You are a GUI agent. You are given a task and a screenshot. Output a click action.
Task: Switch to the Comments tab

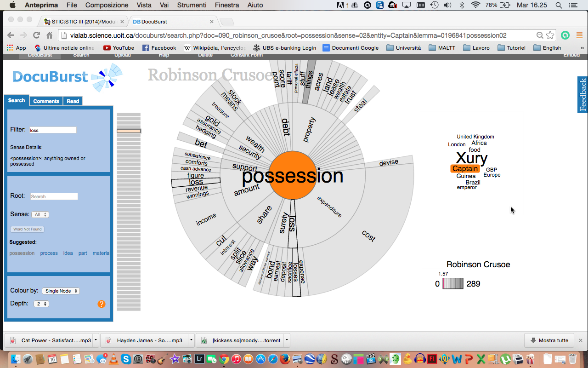click(x=46, y=101)
